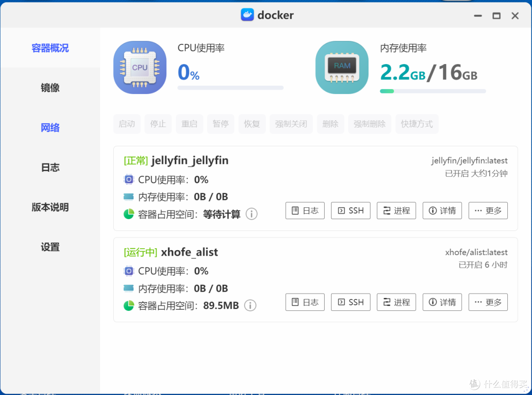Viewport: 532px width, 395px height.
Task: Click the info icon beside 89.5MB
Action: (x=250, y=305)
